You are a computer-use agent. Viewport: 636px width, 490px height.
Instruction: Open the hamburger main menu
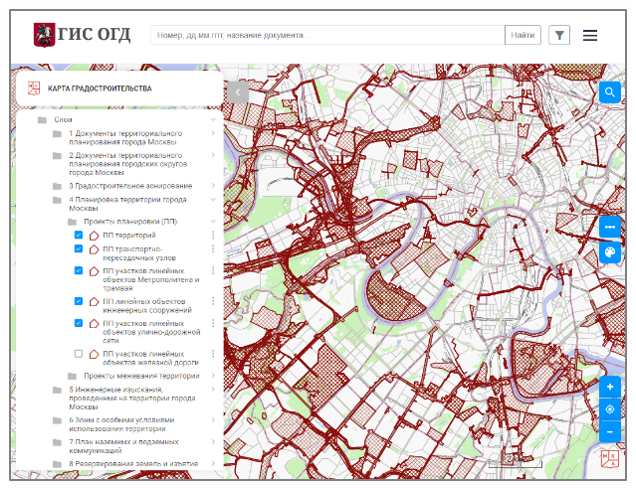[590, 35]
